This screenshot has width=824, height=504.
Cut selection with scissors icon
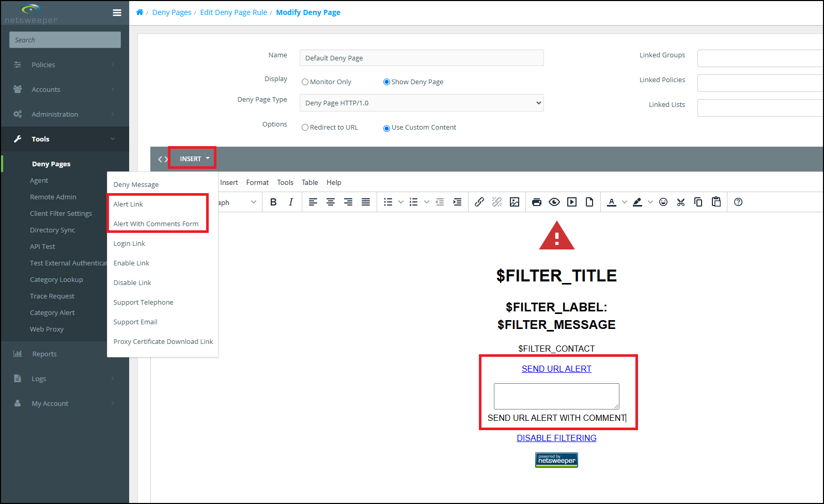(x=681, y=202)
